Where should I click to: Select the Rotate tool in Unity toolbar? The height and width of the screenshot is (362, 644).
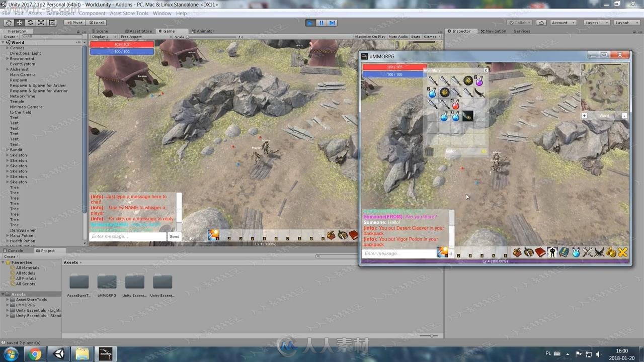click(30, 23)
